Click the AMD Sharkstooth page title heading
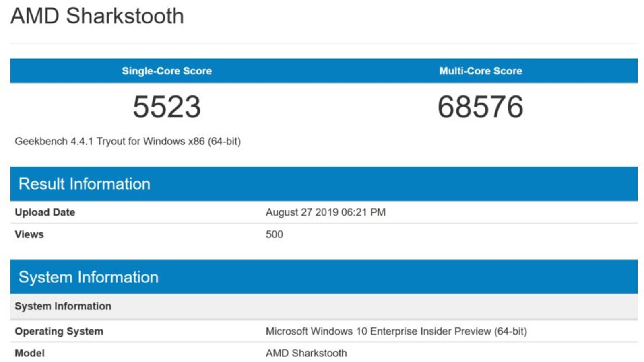The height and width of the screenshot is (362, 644). pos(97,16)
